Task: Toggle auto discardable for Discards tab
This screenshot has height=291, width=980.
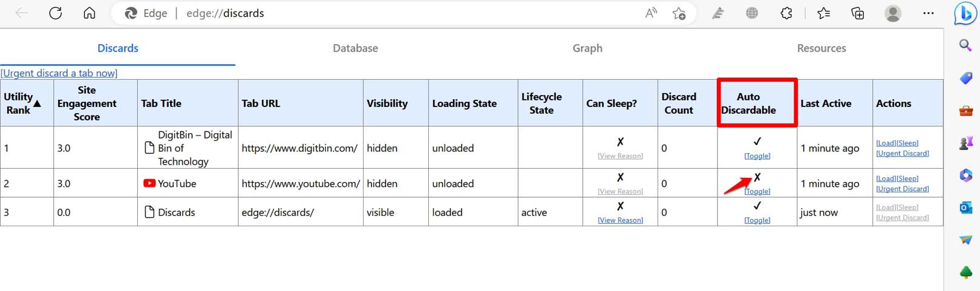Action: click(x=757, y=220)
